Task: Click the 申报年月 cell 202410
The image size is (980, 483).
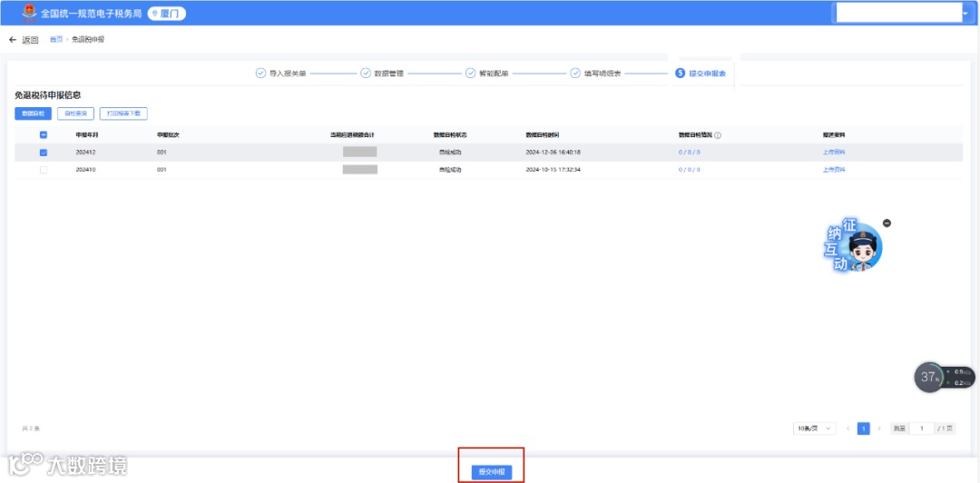Action: click(87, 170)
